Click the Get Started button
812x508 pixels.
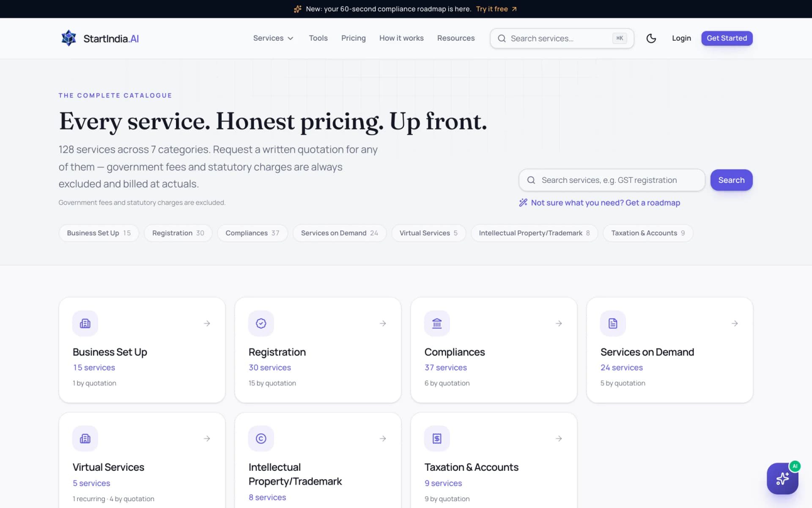[x=727, y=38]
